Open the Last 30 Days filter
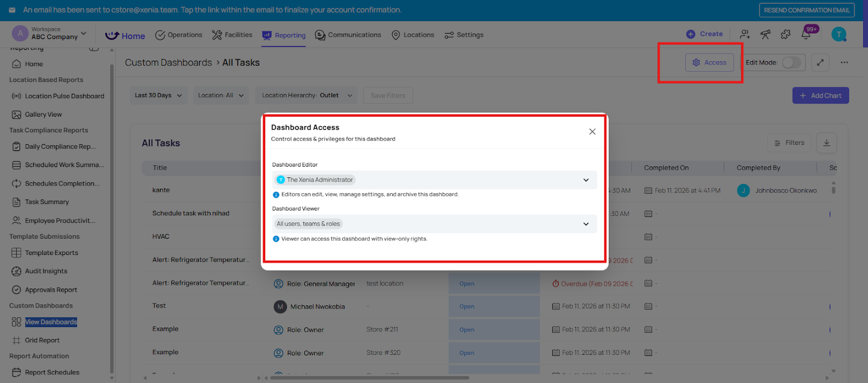The image size is (868, 383). (x=159, y=95)
